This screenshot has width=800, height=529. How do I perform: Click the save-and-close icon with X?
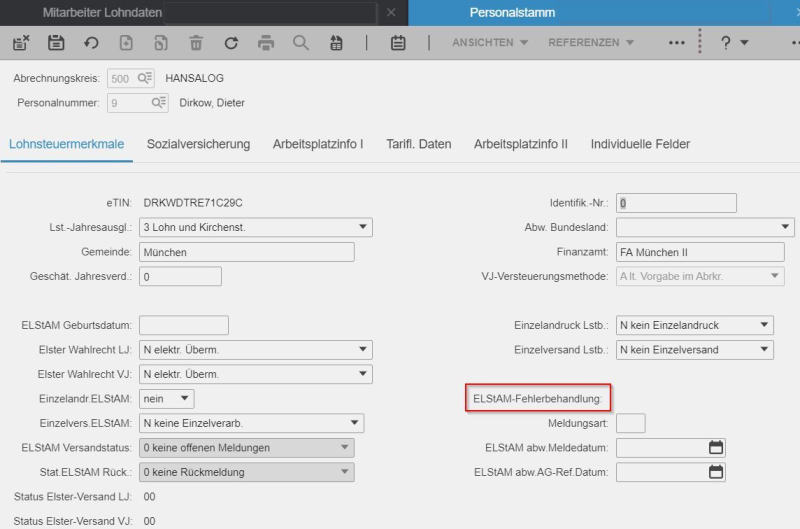click(x=21, y=43)
